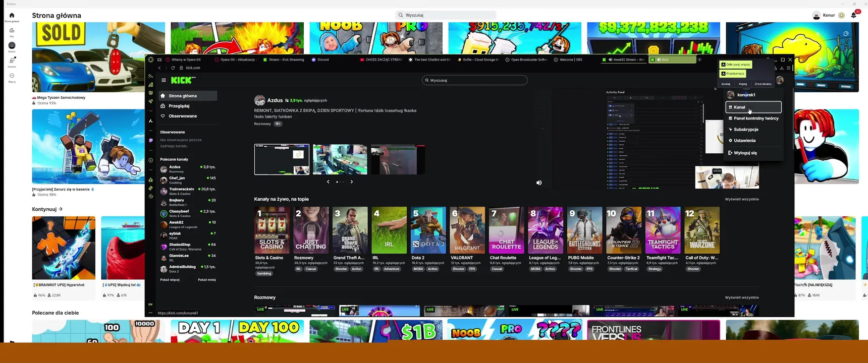Screen dimensions: 868x363
Task: Click Kopiuj in the popup
Action: [x=742, y=84]
